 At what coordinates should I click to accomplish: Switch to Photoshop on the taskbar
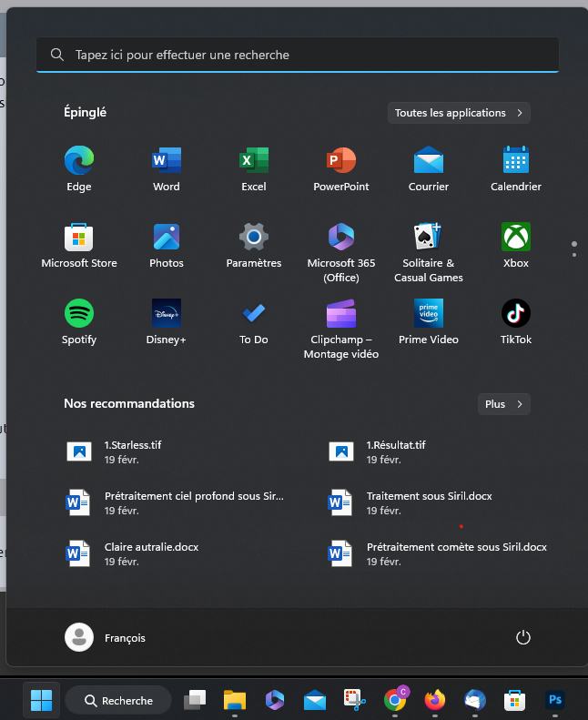[555, 700]
